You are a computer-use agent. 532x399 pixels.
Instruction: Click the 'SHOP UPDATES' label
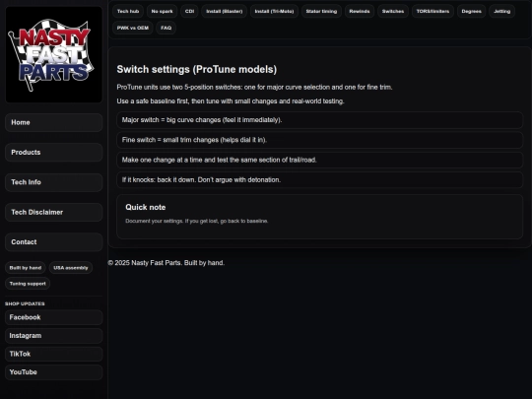(x=25, y=303)
